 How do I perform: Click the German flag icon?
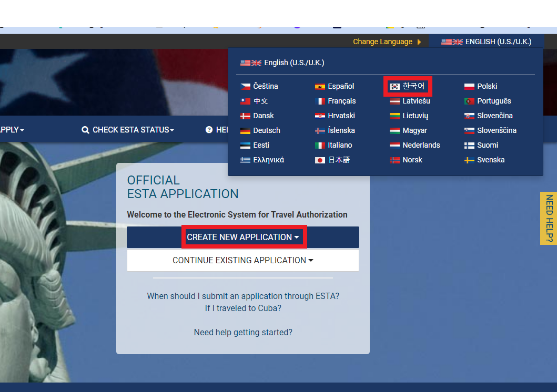(x=245, y=130)
